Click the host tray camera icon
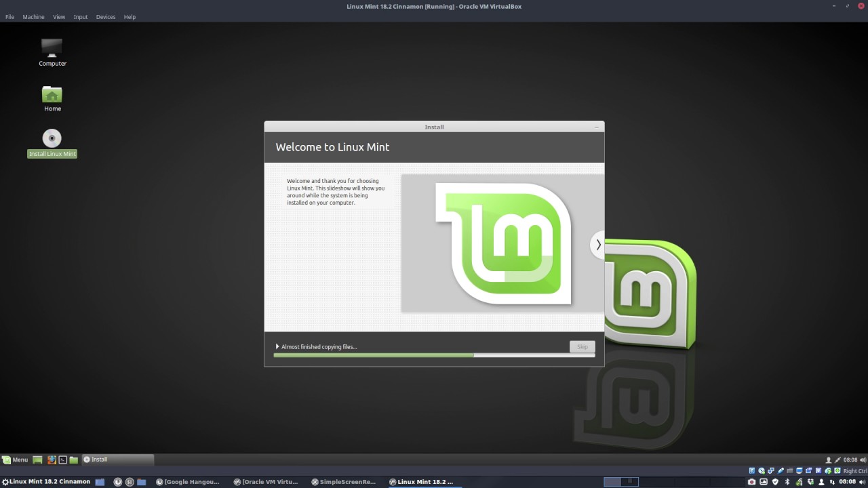 coord(751,482)
